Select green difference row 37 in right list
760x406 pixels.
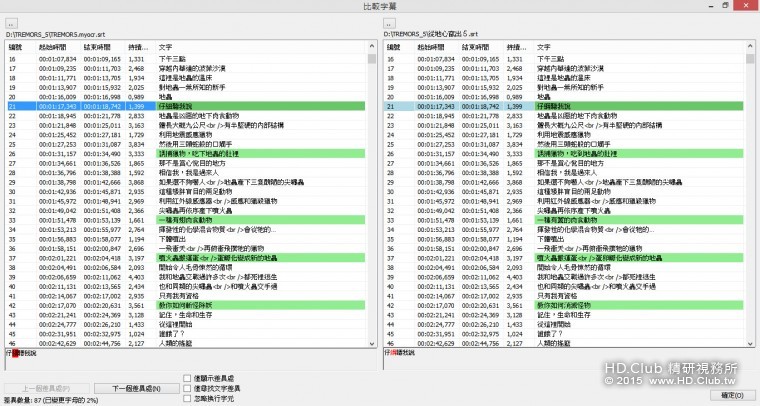tap(565, 258)
